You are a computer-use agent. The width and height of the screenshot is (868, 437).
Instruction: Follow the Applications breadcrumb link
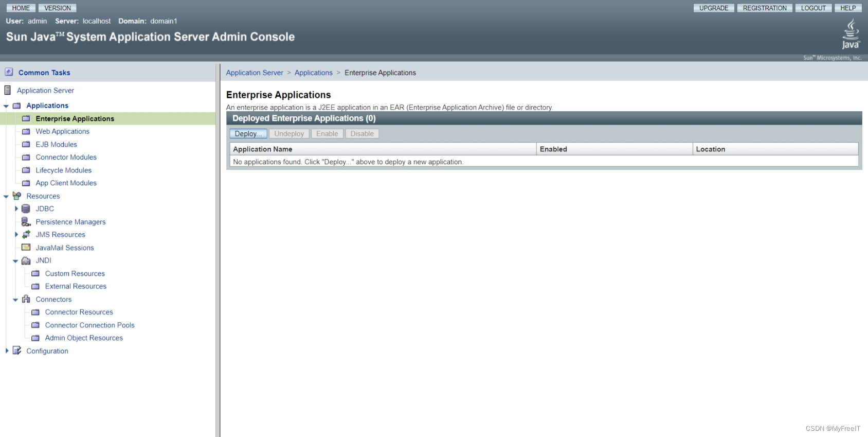[314, 73]
